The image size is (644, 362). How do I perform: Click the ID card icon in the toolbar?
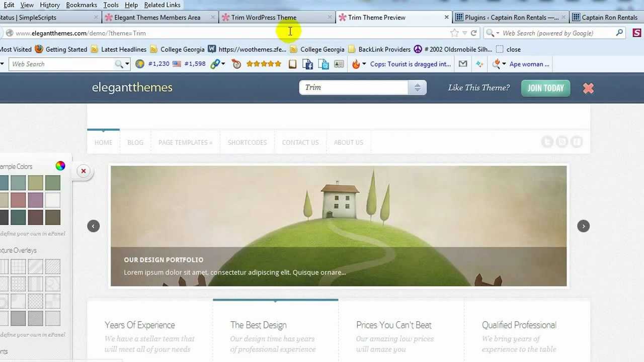(x=339, y=64)
